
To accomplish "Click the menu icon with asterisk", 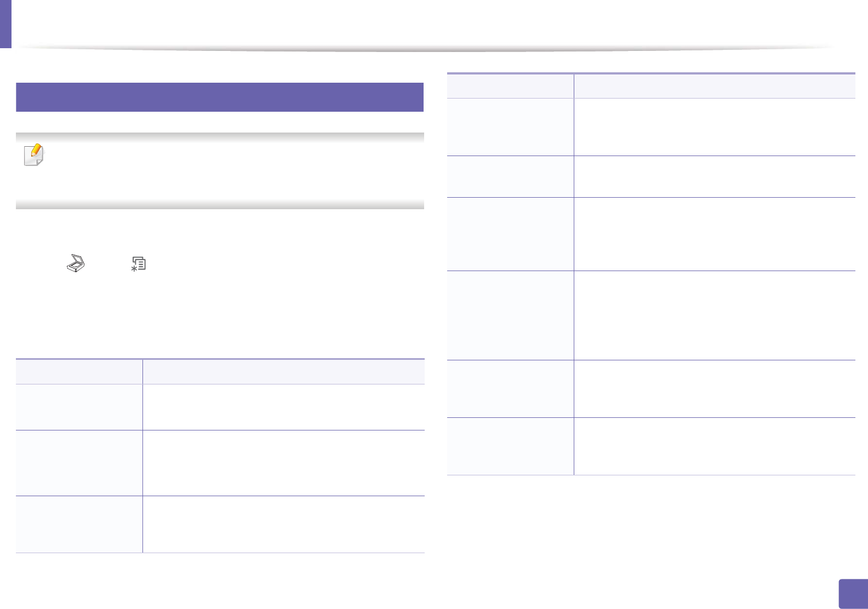I will pyautogui.click(x=138, y=264).
